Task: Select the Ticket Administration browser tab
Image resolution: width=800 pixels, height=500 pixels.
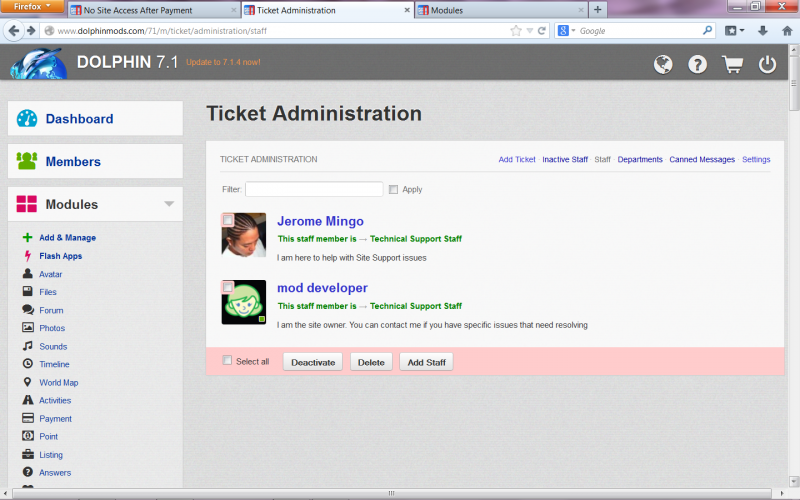Action: 328,10
